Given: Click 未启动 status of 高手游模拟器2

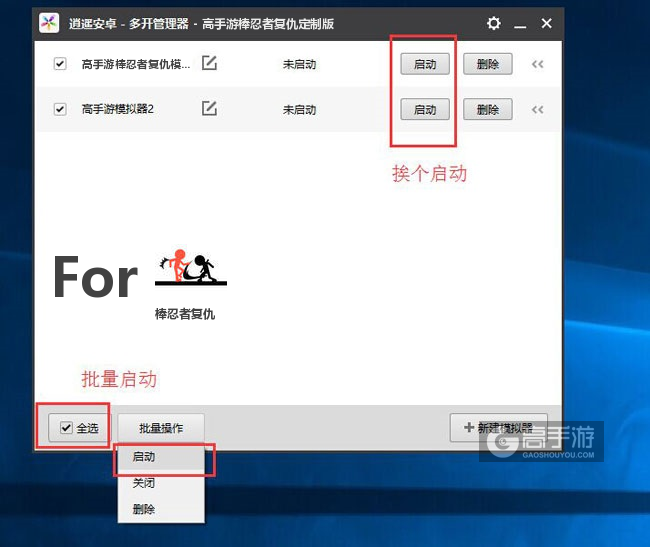Looking at the screenshot, I should (299, 110).
